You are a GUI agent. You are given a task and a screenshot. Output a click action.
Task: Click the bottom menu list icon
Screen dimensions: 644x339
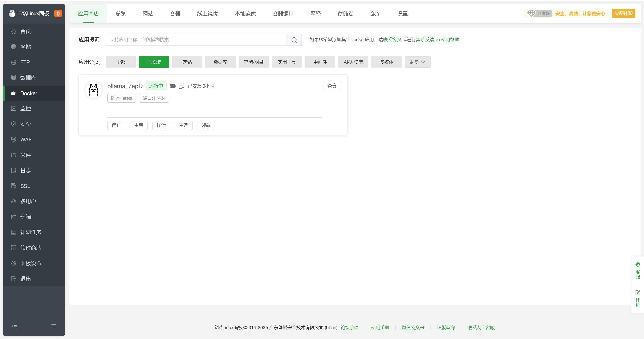coord(54,326)
